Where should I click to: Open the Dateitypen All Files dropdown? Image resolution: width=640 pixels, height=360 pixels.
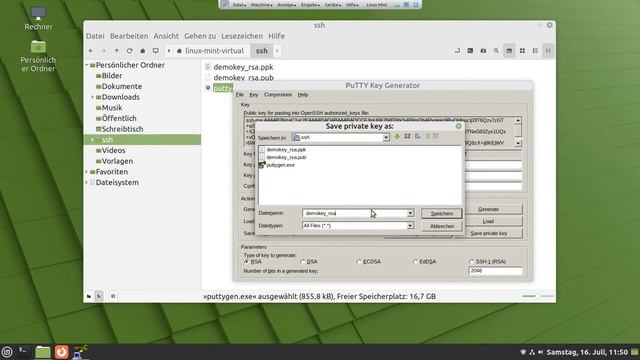coord(410,225)
